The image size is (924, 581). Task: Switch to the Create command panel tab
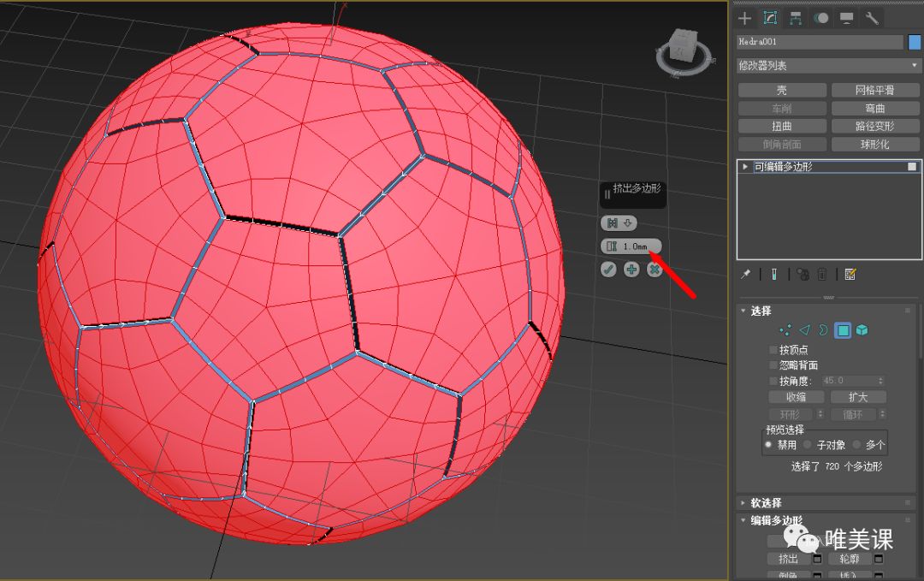pyautogui.click(x=744, y=17)
